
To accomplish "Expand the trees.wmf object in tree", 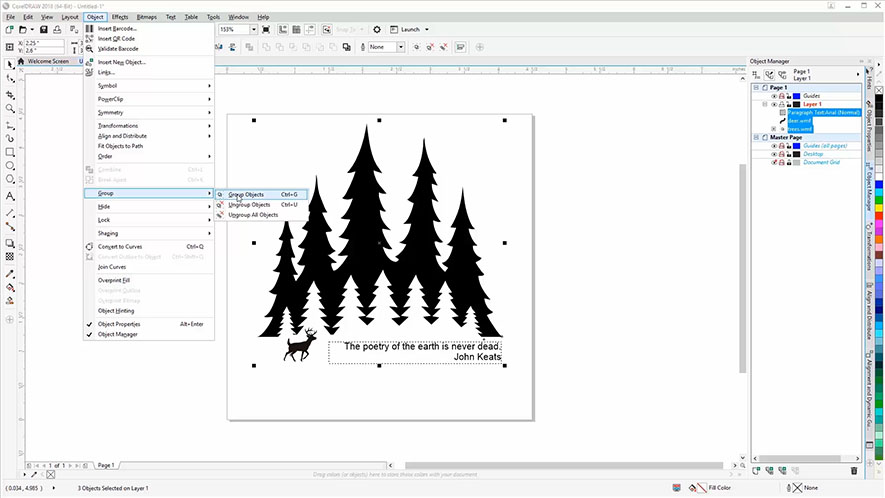I will [774, 129].
